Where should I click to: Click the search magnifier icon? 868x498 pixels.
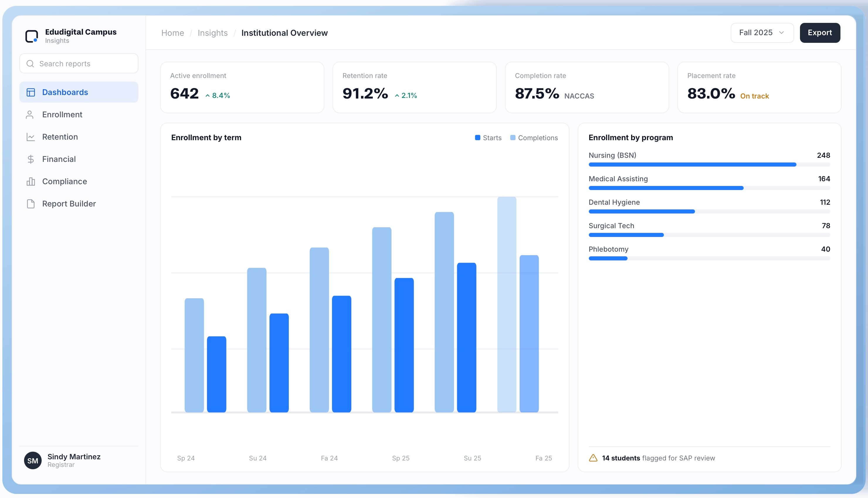point(30,64)
